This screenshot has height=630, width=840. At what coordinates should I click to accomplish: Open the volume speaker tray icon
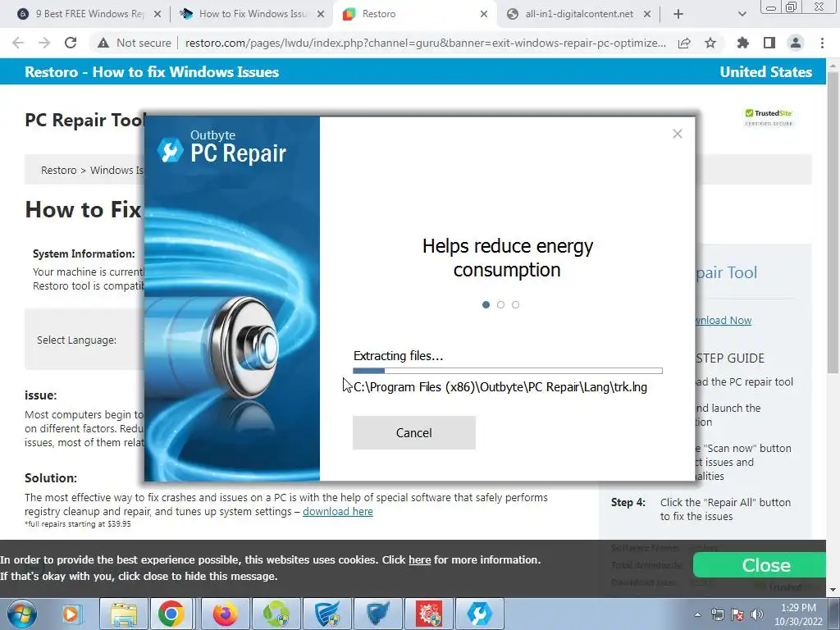point(757,614)
